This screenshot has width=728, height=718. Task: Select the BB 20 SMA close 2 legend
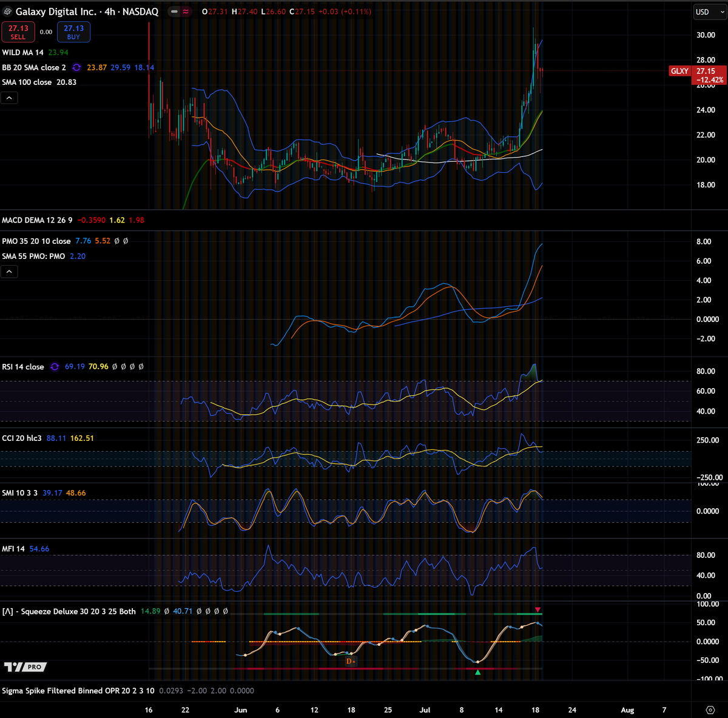coord(34,67)
